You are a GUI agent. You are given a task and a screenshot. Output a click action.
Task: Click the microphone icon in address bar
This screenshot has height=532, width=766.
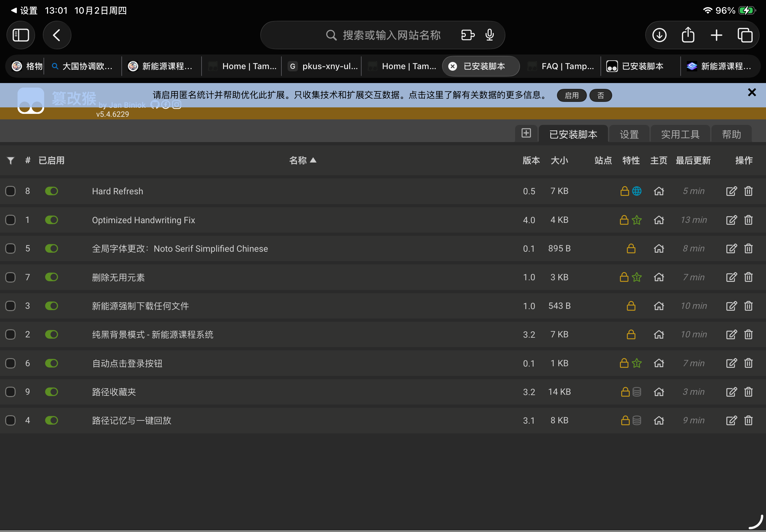coord(489,35)
